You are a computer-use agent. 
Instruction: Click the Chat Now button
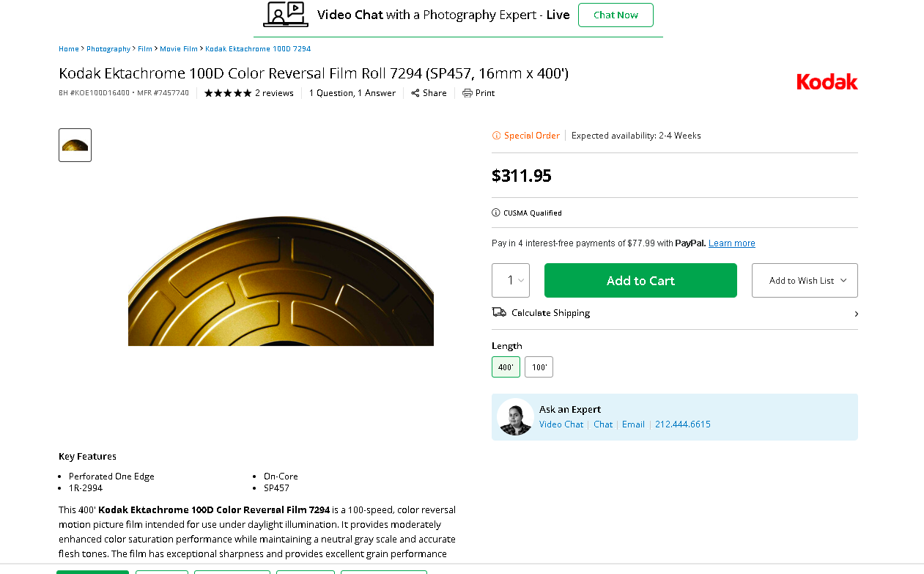click(x=616, y=15)
